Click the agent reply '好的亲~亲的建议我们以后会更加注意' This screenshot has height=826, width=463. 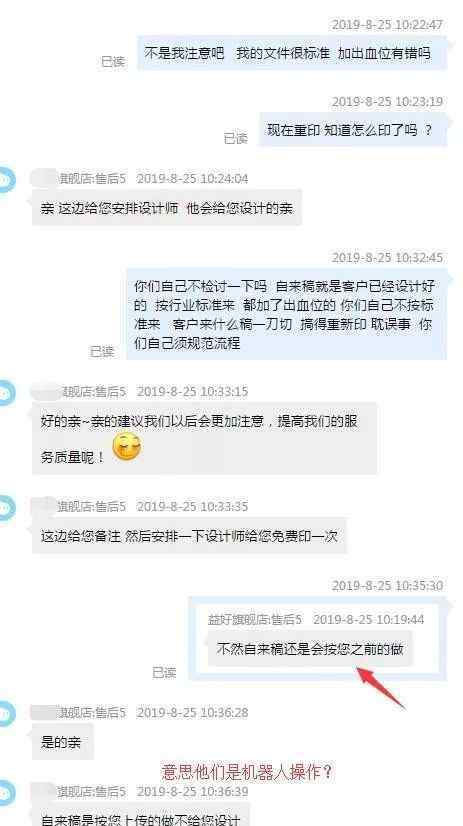(x=204, y=438)
